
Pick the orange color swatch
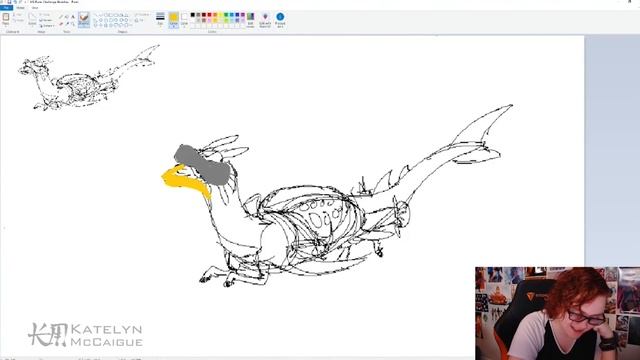point(215,15)
